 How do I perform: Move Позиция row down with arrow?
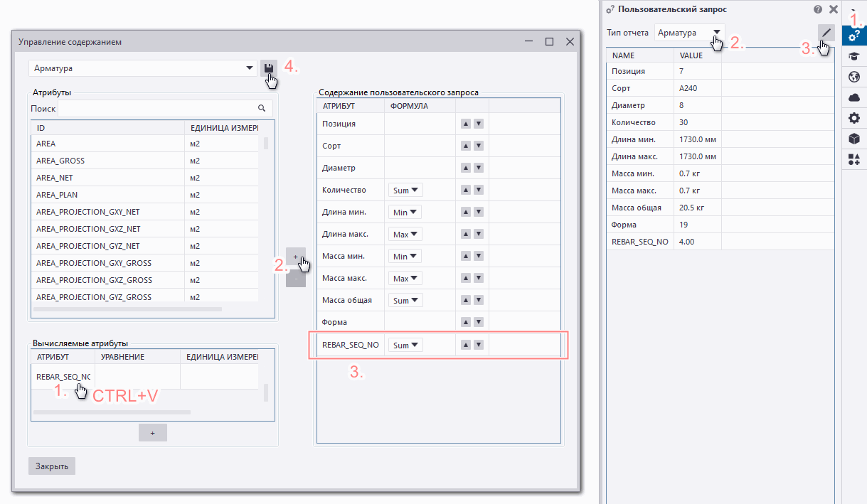coord(479,124)
